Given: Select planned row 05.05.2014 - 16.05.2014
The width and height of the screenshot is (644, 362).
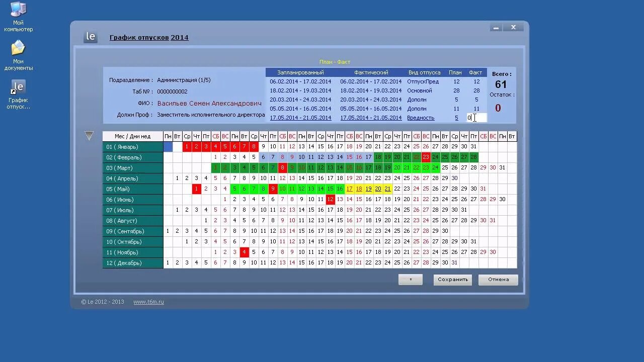Looking at the screenshot, I should [x=300, y=109].
